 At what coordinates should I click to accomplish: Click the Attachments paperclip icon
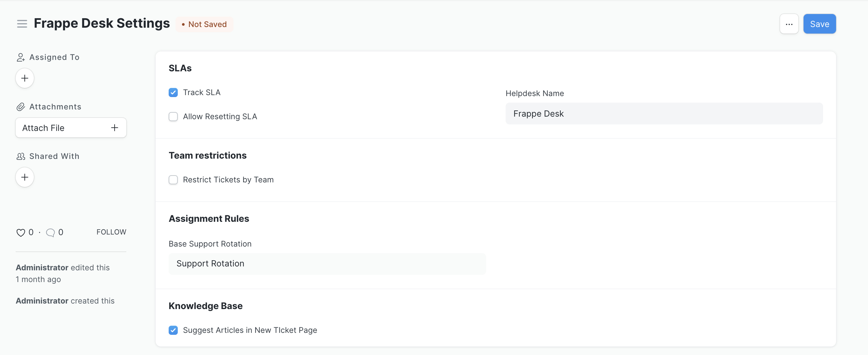[21, 106]
